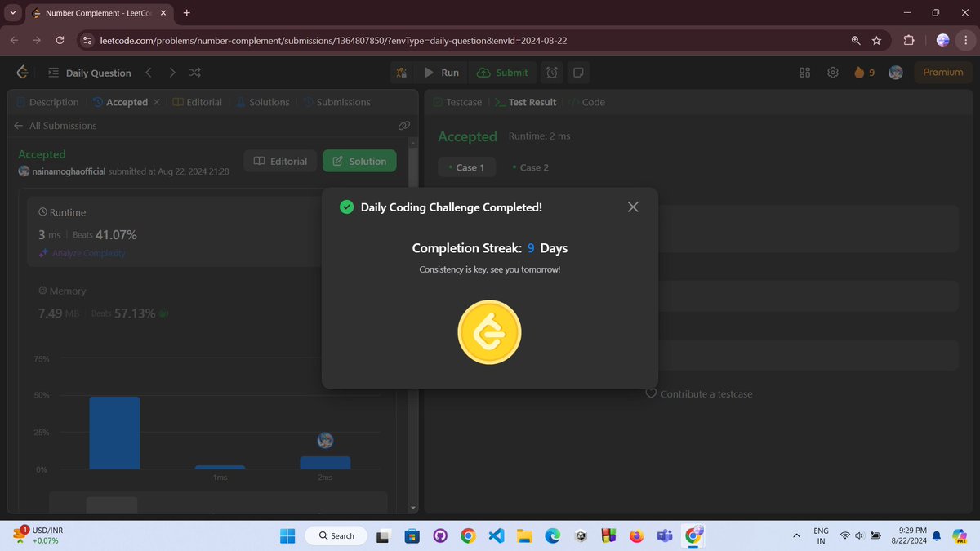980x551 pixels.
Task: Show hidden system tray icons chevron
Action: [x=796, y=535]
